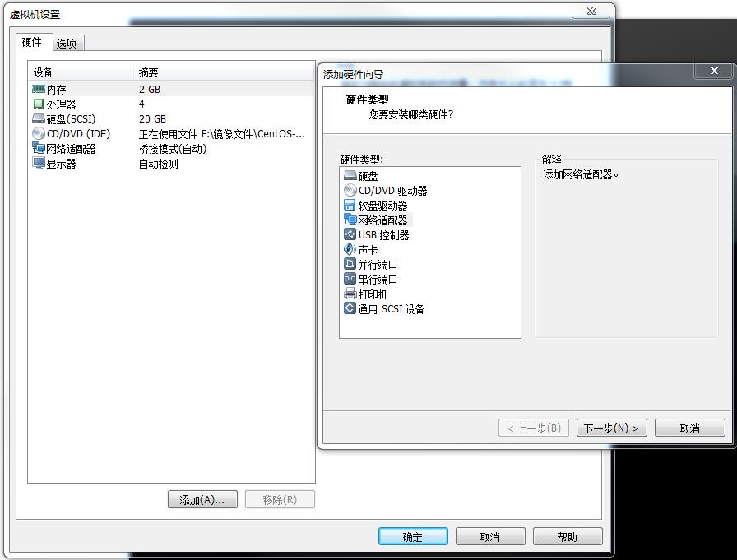The width and height of the screenshot is (737, 560).
Task: Select the 声卡 sound card icon
Action: pos(350,249)
